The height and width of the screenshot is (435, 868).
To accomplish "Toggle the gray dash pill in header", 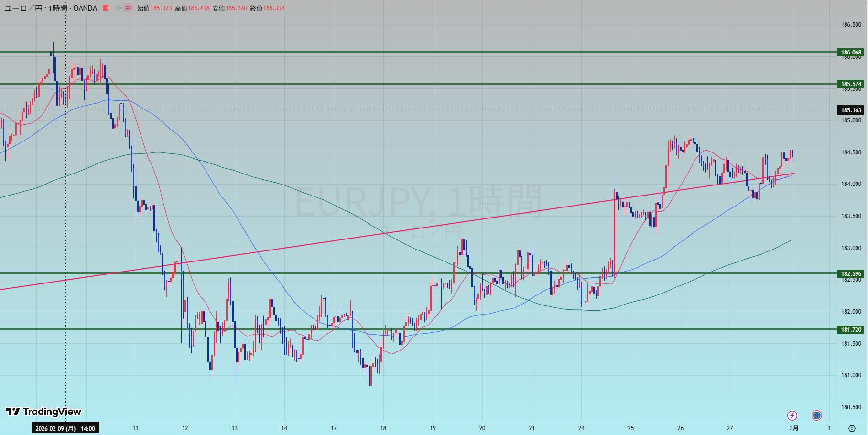I will click(119, 8).
